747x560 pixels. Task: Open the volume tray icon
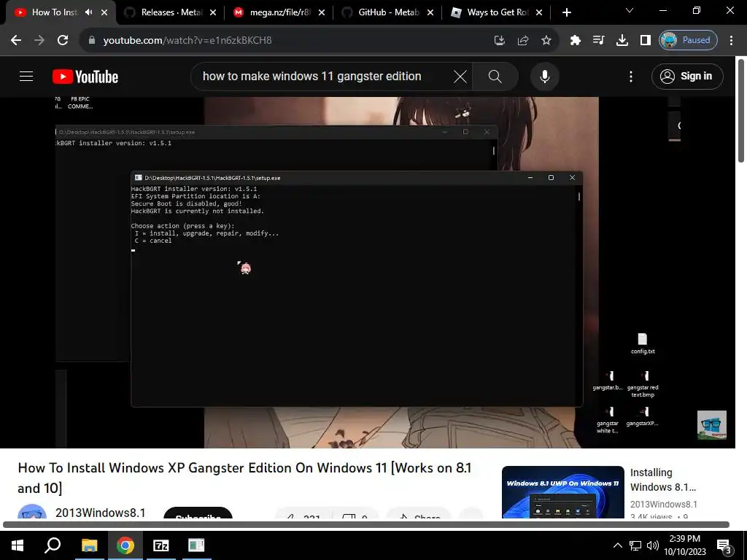coord(653,545)
